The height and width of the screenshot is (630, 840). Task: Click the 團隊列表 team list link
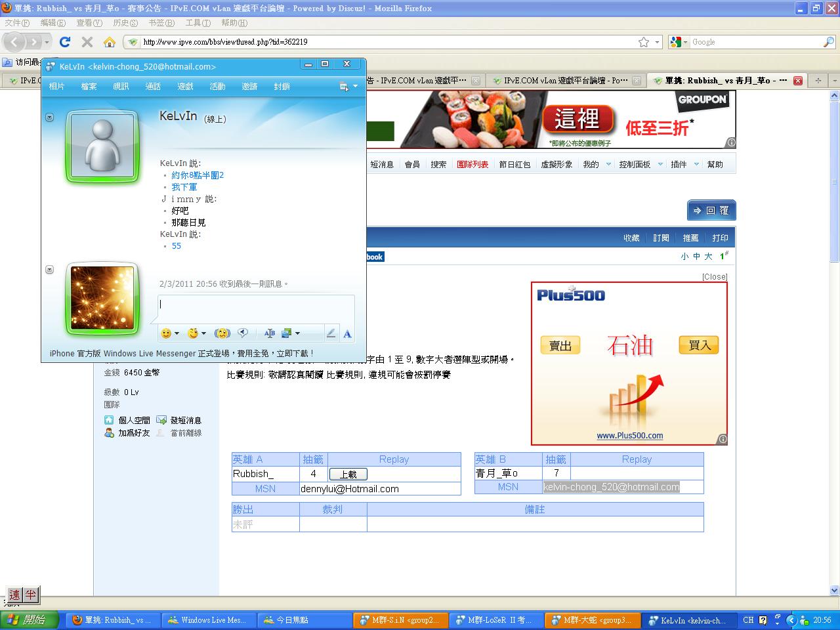pyautogui.click(x=472, y=165)
